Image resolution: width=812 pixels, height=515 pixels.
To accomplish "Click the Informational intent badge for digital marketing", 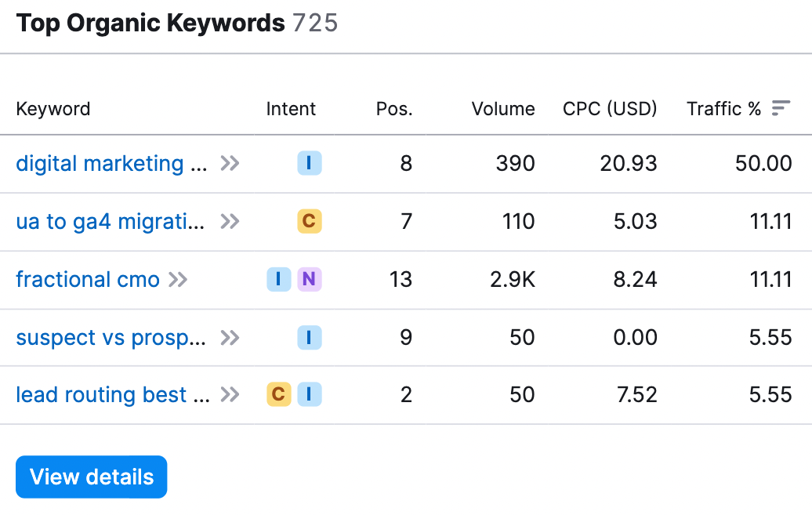I will [310, 163].
